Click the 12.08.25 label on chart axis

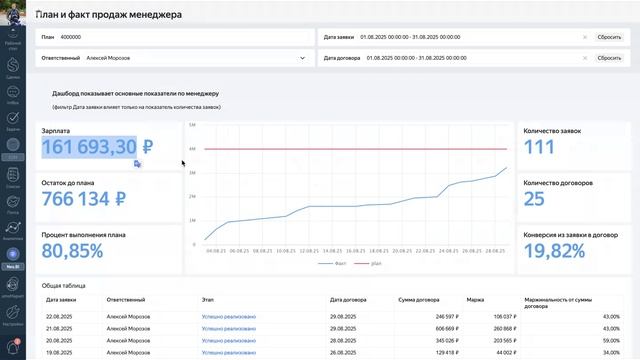pyautogui.click(x=309, y=251)
